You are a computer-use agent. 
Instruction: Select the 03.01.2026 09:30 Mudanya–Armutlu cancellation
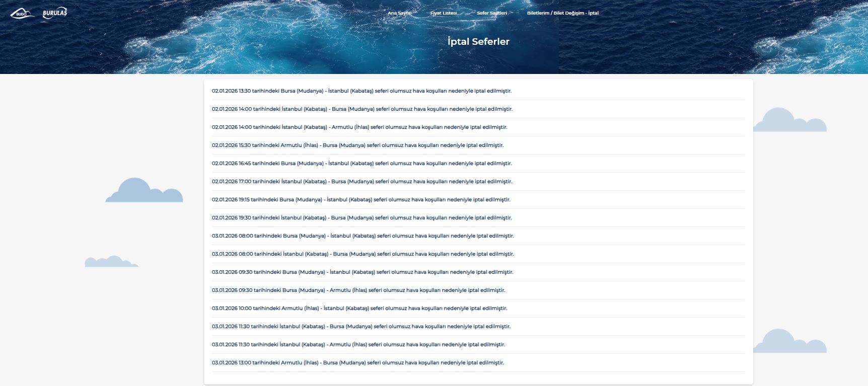pos(358,290)
